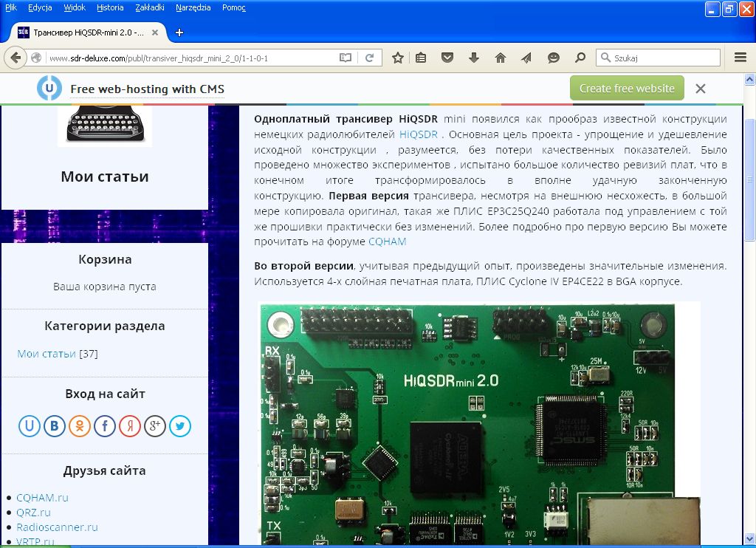Open the HiQSDR link in article text
Viewport: 756px width, 548px height.
[420, 134]
